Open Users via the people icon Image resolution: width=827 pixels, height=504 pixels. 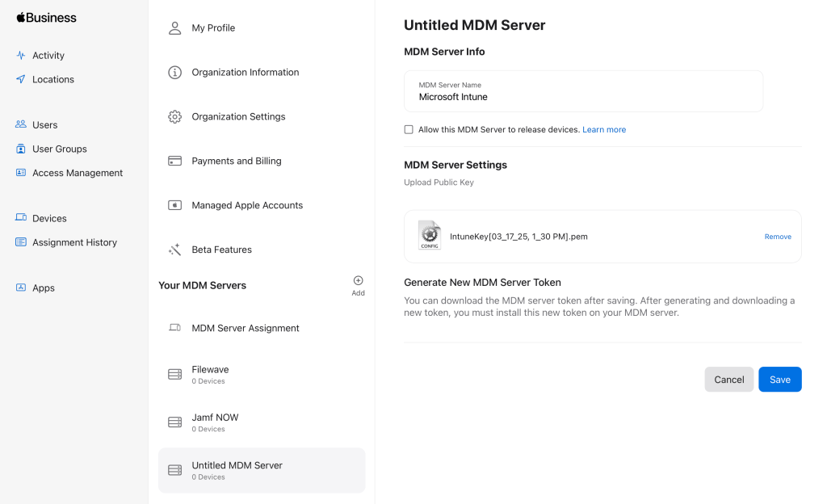tap(21, 124)
